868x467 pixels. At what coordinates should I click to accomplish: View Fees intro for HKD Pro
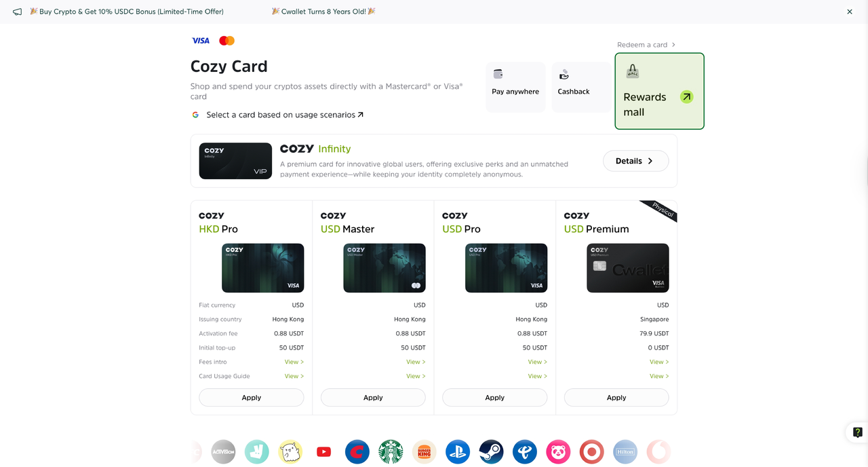pos(294,362)
